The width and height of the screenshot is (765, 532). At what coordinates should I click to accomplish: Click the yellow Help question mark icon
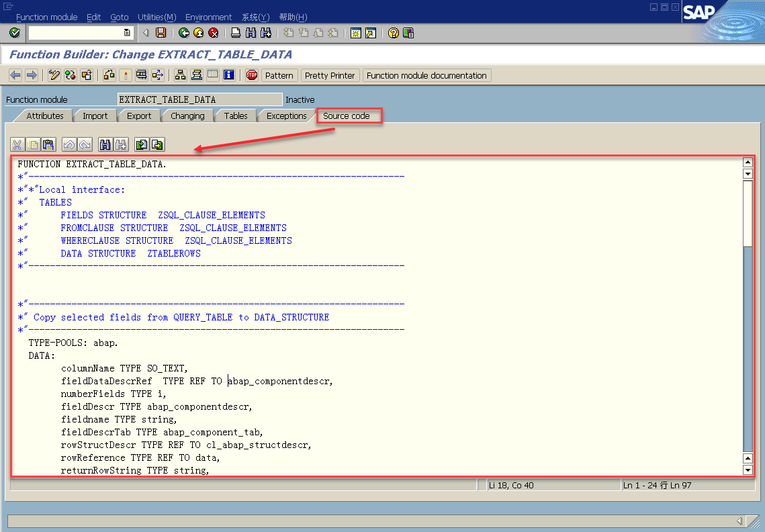pos(394,33)
